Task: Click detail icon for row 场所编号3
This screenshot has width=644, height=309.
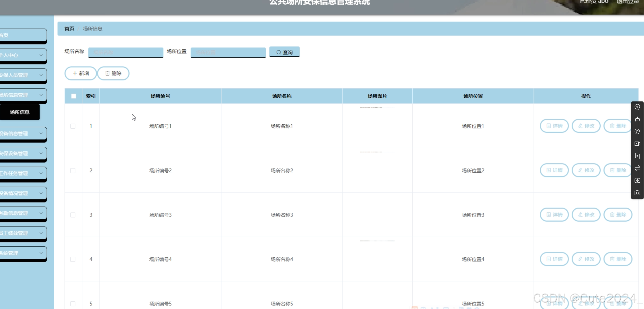Action: coord(548,214)
